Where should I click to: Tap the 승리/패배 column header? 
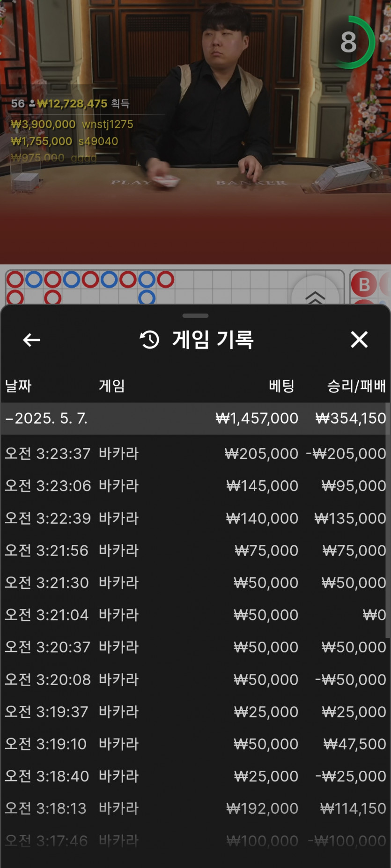(356, 386)
